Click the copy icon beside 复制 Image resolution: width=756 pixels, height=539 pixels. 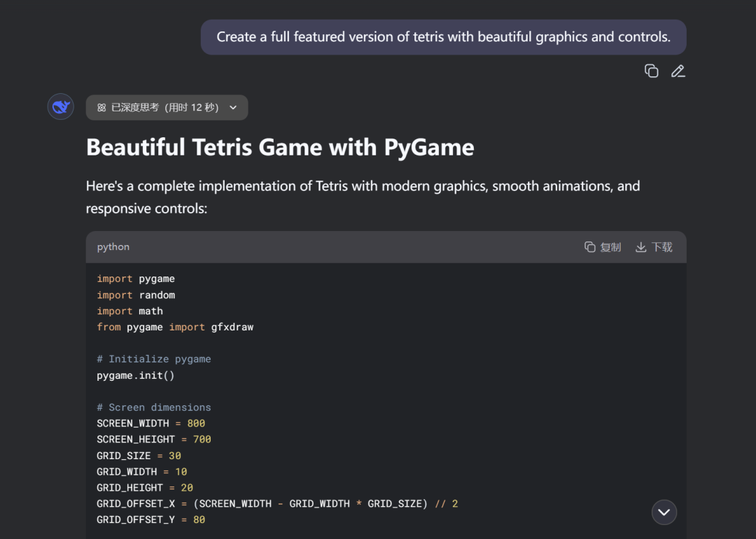(x=590, y=247)
